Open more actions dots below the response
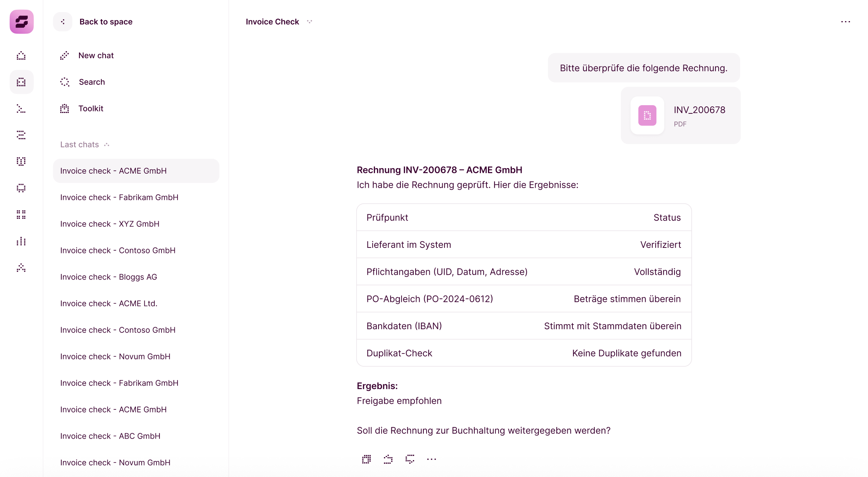Viewport: 868px width, 477px height. click(432, 459)
